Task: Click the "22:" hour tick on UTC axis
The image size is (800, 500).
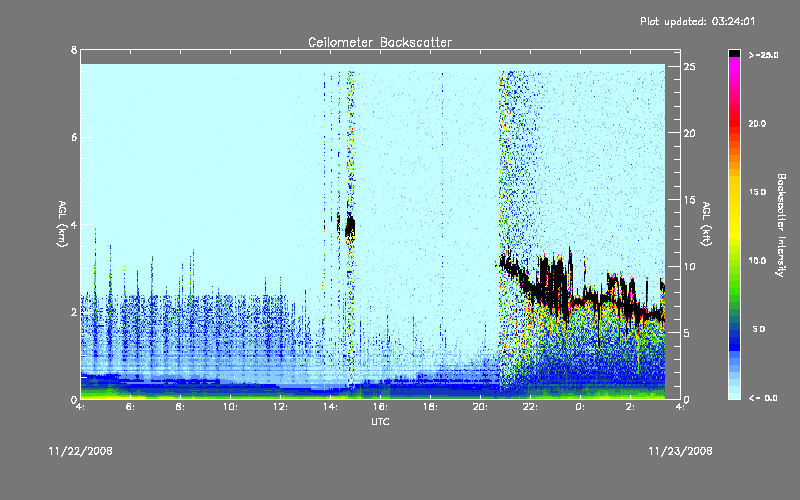Action: click(530, 407)
